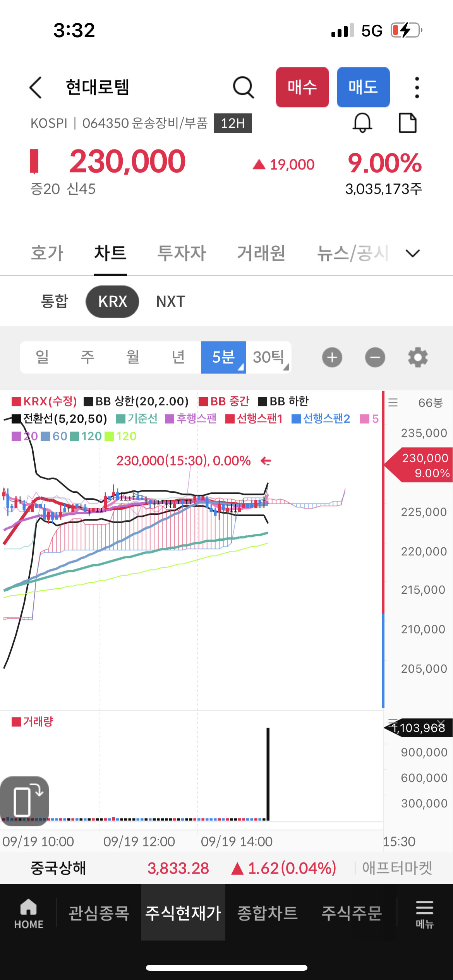Select KRX market option
The image size is (453, 980).
point(112,302)
